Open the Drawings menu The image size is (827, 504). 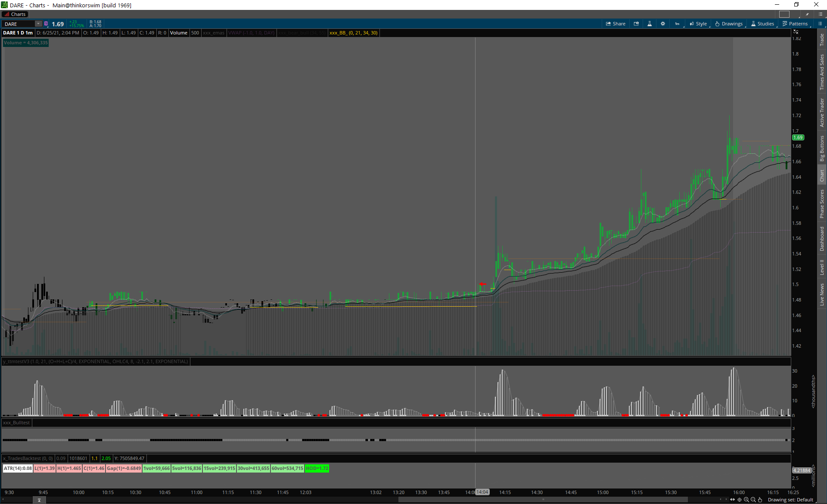(x=729, y=24)
